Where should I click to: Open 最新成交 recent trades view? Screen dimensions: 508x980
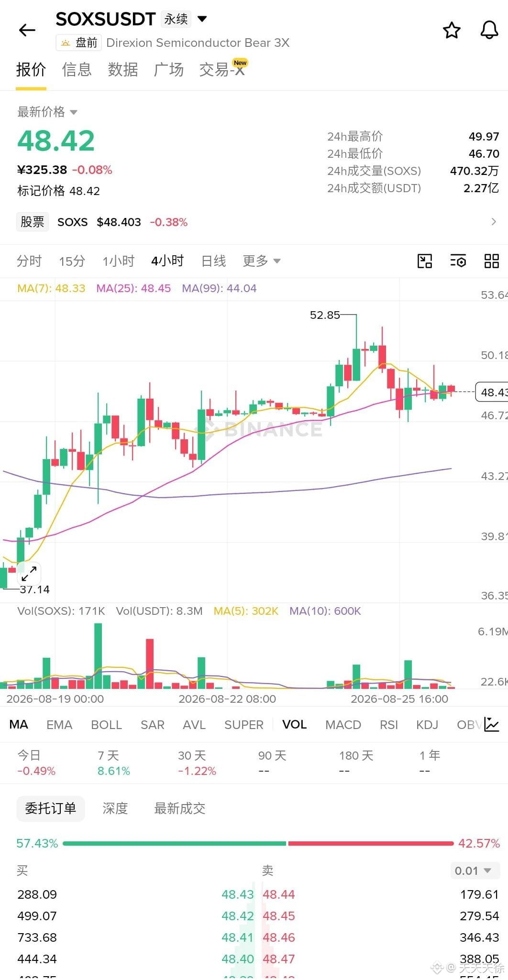point(180,808)
